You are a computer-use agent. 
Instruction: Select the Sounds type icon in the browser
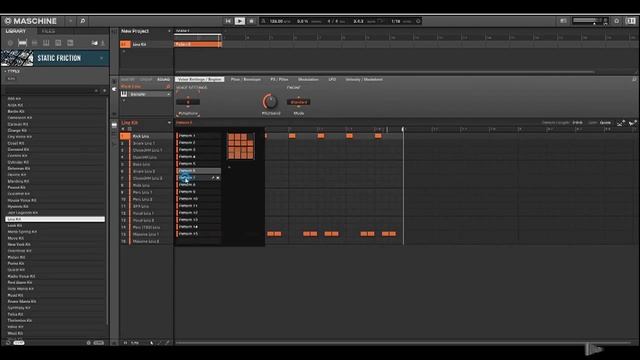(x=34, y=43)
